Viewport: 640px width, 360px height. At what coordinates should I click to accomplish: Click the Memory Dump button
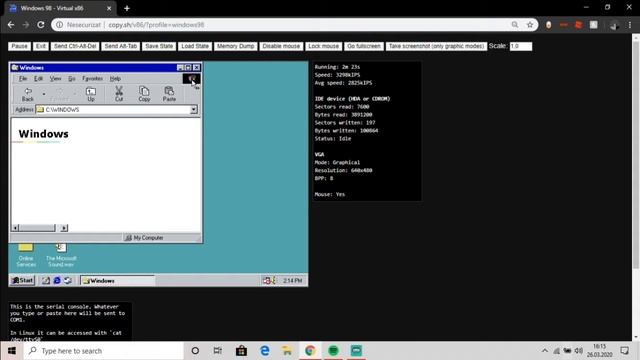click(x=236, y=46)
